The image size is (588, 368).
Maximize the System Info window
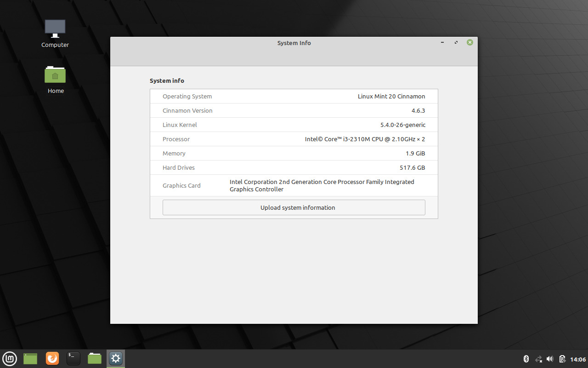[456, 42]
